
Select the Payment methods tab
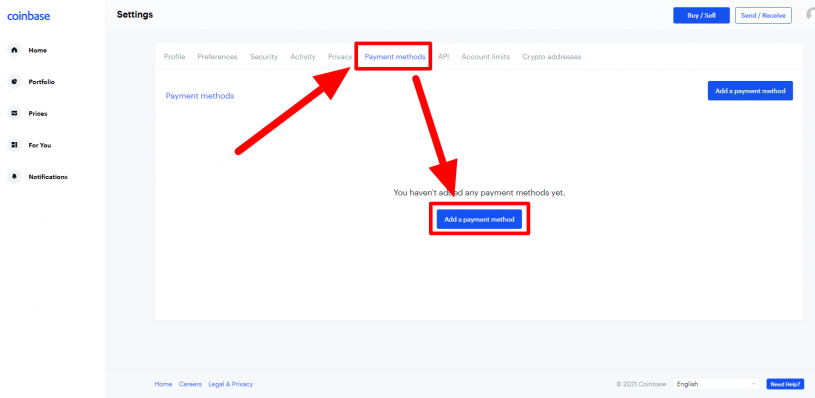pos(395,57)
